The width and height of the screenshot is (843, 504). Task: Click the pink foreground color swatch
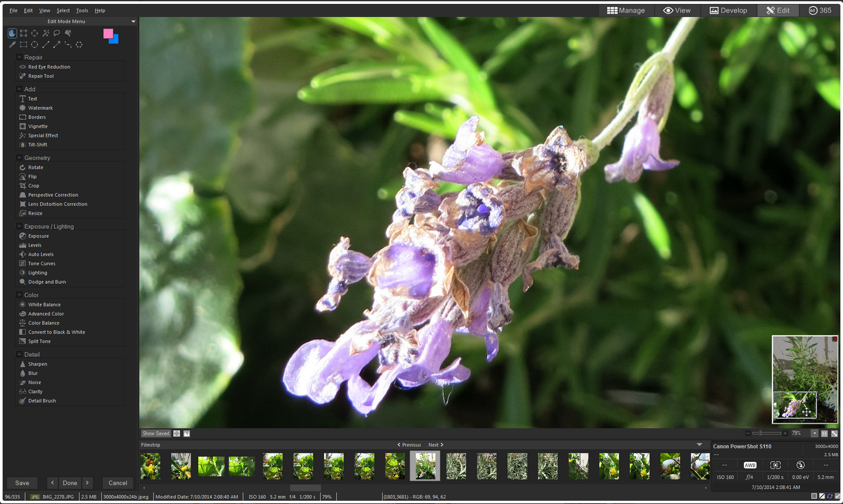point(108,34)
